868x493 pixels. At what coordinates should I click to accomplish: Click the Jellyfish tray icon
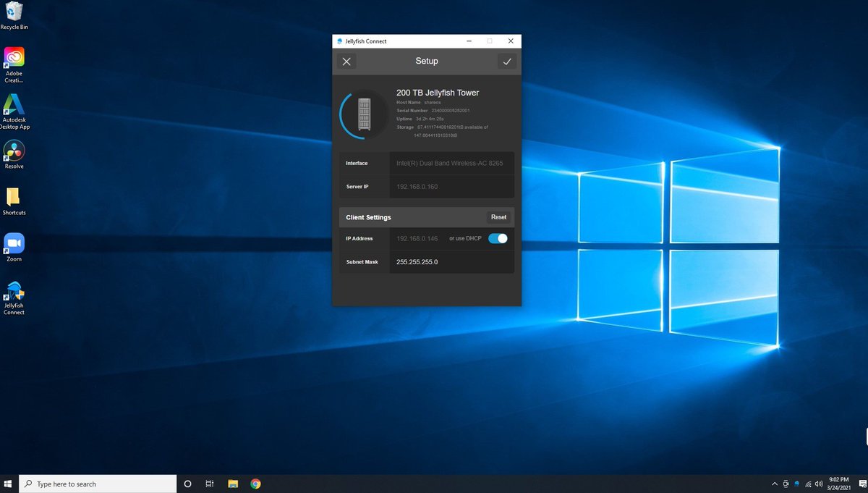pos(796,484)
